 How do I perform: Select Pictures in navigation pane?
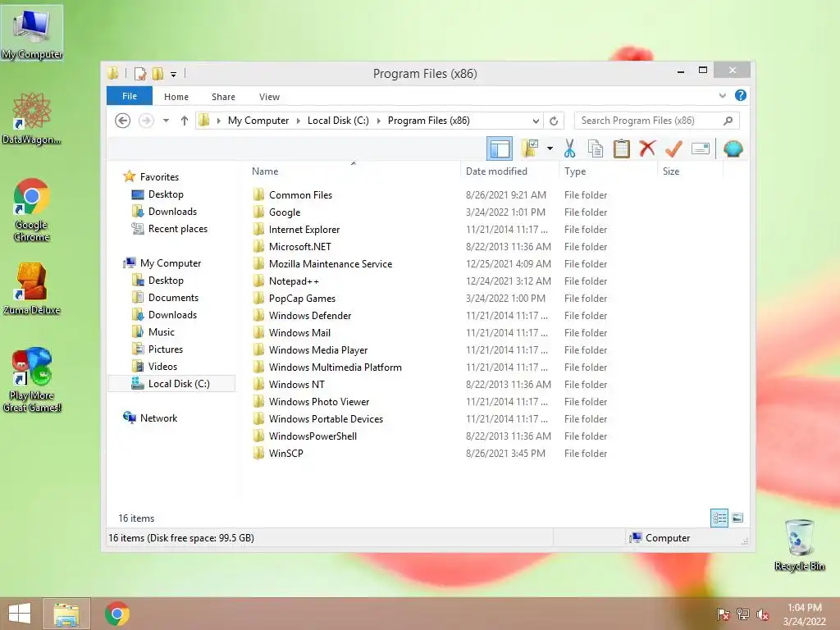(x=165, y=349)
